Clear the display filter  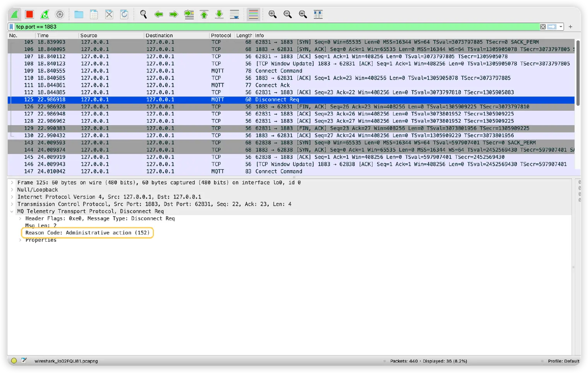coord(543,27)
